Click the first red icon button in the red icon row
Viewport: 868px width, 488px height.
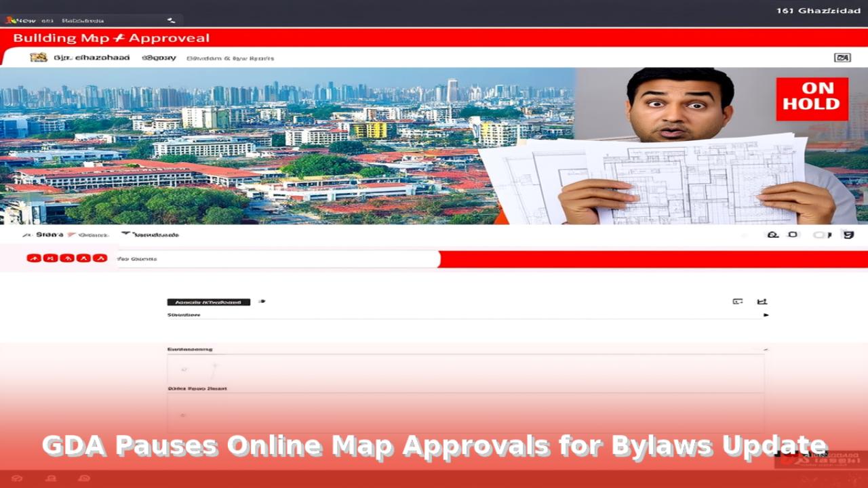point(34,258)
